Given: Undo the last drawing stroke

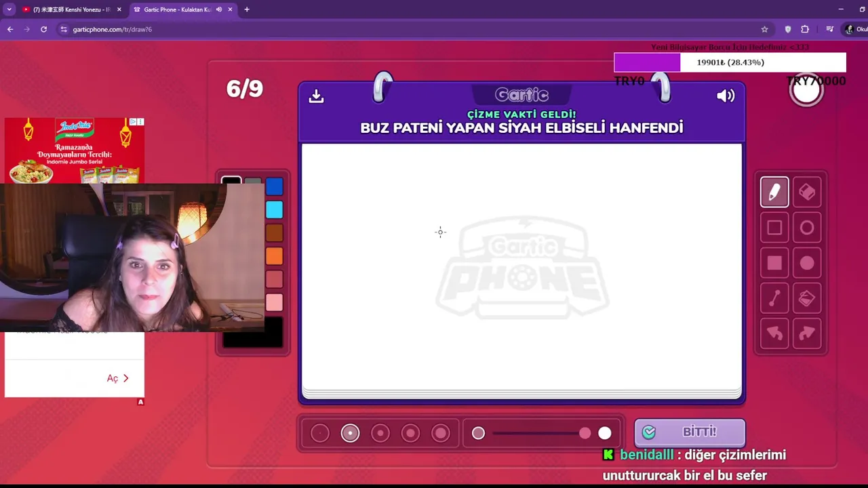Looking at the screenshot, I should [x=774, y=333].
